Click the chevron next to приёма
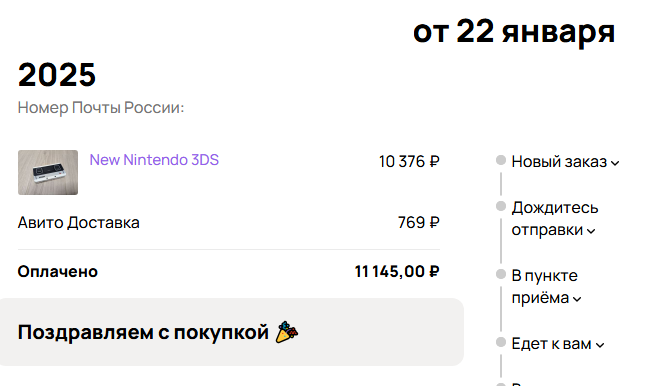 [x=577, y=299]
